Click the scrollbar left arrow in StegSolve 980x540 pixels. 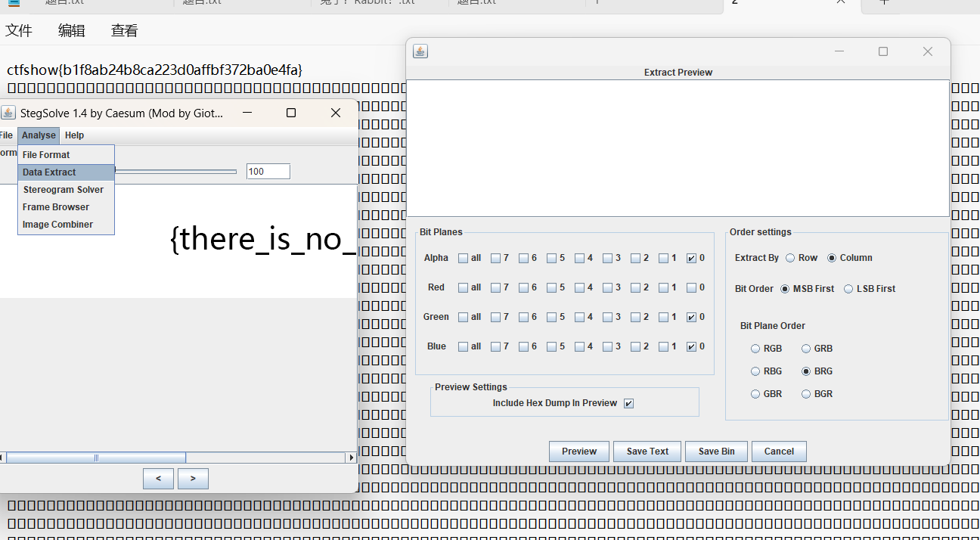point(2,458)
